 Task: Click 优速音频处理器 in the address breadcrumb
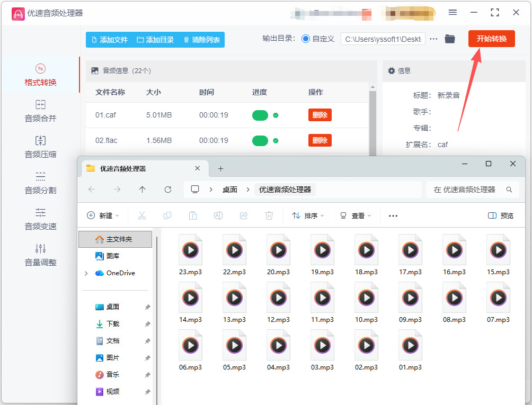pos(285,190)
